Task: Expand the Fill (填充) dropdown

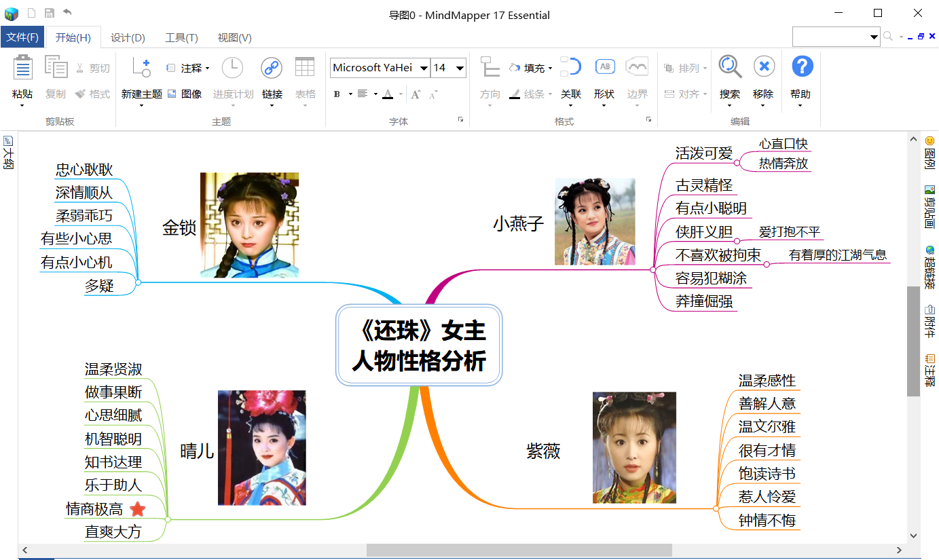Action: click(550, 69)
